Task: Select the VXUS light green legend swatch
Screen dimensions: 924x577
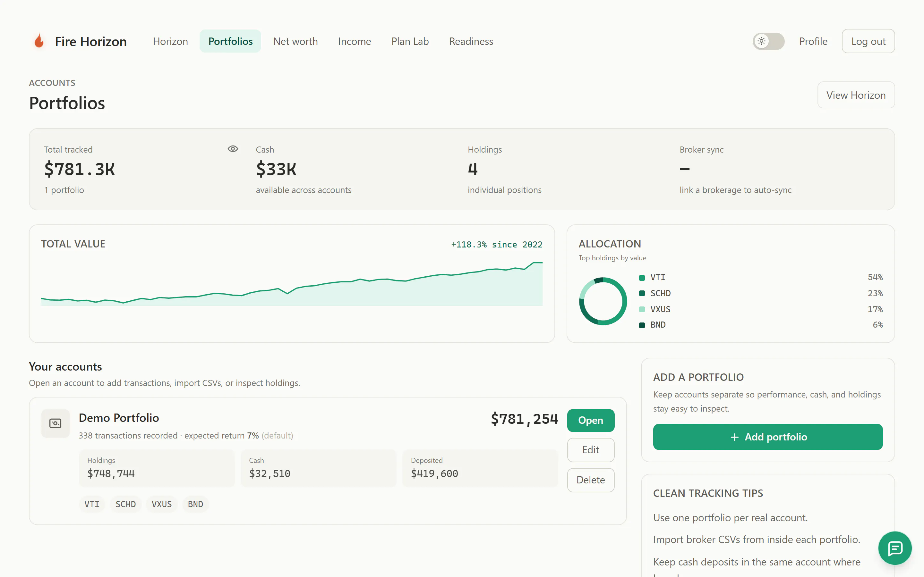Action: coord(642,309)
